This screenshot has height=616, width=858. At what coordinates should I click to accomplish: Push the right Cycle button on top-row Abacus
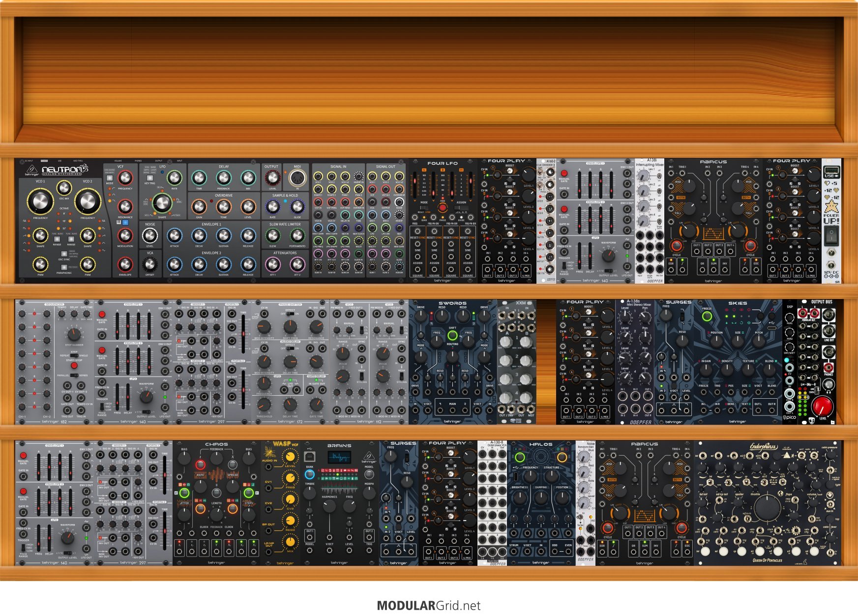click(750, 245)
